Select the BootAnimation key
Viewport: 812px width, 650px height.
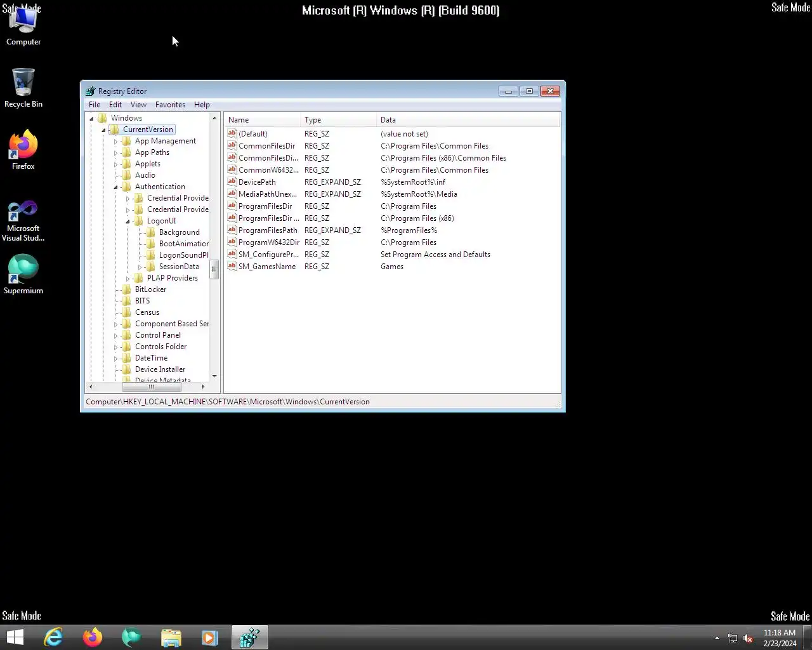click(x=183, y=244)
